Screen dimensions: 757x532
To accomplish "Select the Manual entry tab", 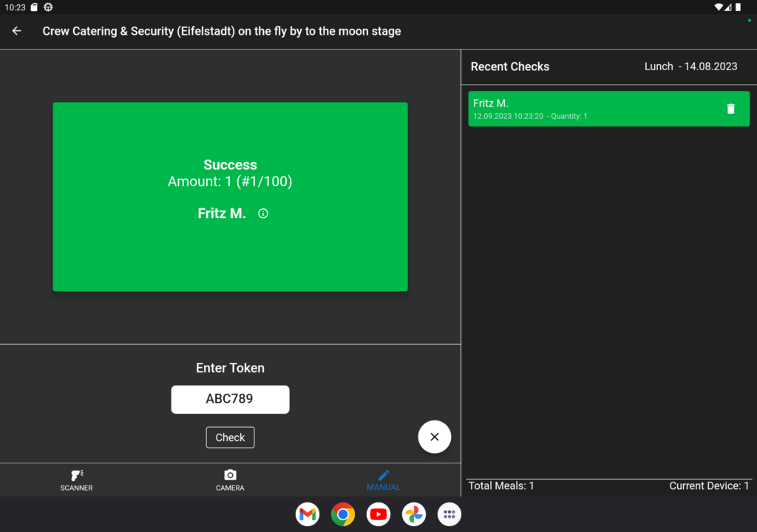I will [x=384, y=480].
